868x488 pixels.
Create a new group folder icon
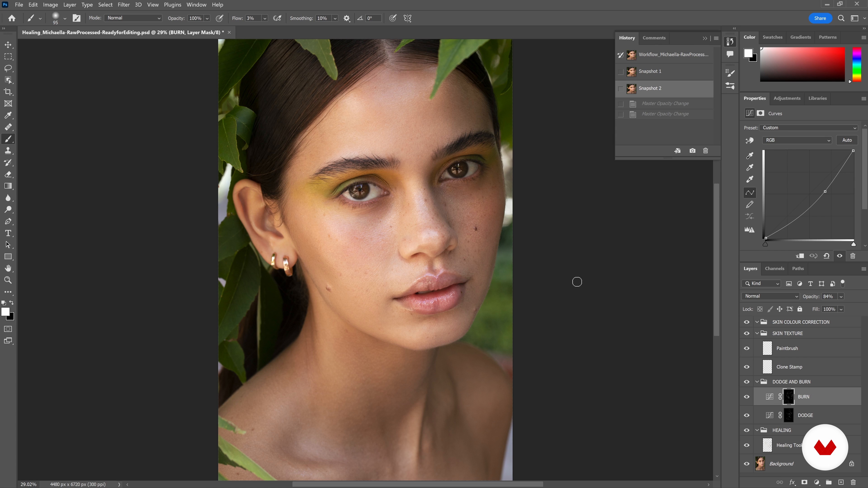(829, 482)
